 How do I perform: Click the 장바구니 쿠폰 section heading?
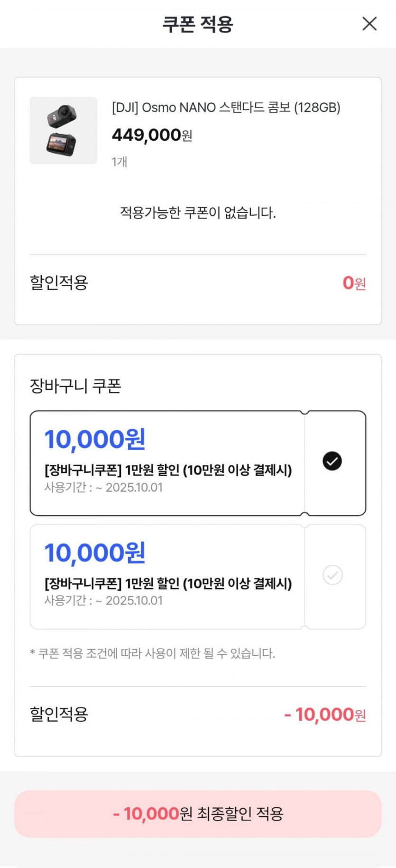pyautogui.click(x=75, y=386)
